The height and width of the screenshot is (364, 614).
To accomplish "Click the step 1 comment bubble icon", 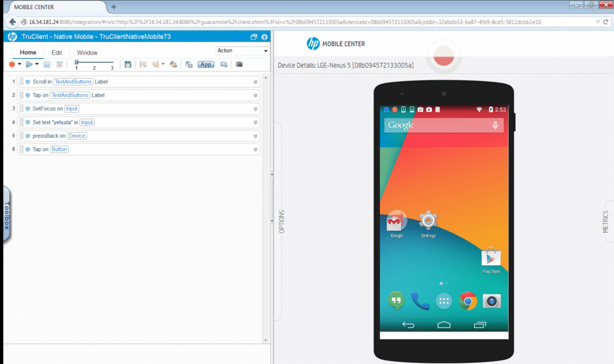I will pyautogui.click(x=28, y=82).
